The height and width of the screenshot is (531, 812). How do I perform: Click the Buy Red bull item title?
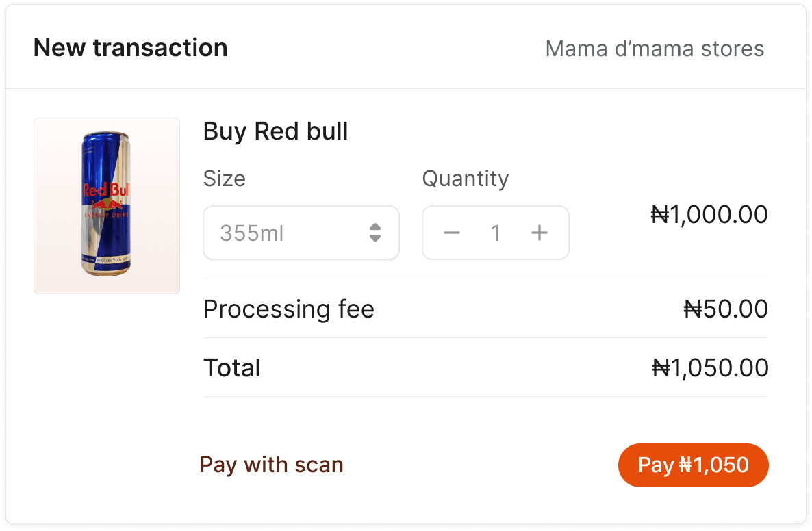[x=275, y=131]
